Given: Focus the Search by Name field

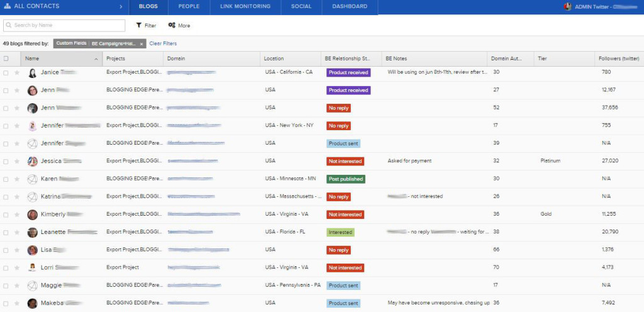Looking at the screenshot, I should tap(64, 25).
